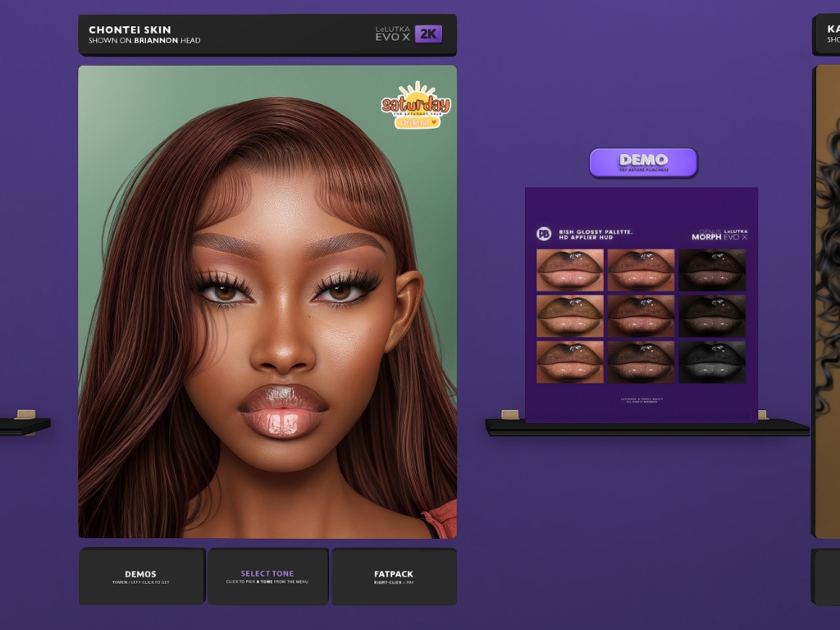
Task: Click the Fatpack purchase button
Action: (394, 577)
